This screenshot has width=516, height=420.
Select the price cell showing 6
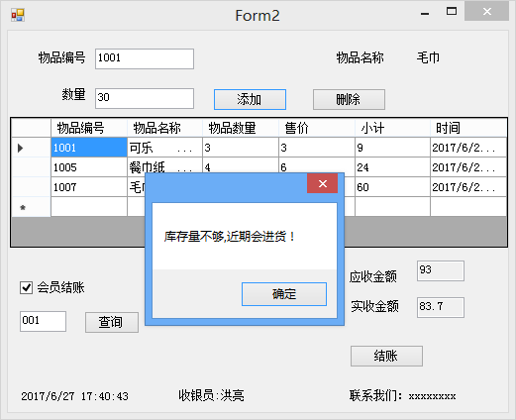(x=317, y=165)
